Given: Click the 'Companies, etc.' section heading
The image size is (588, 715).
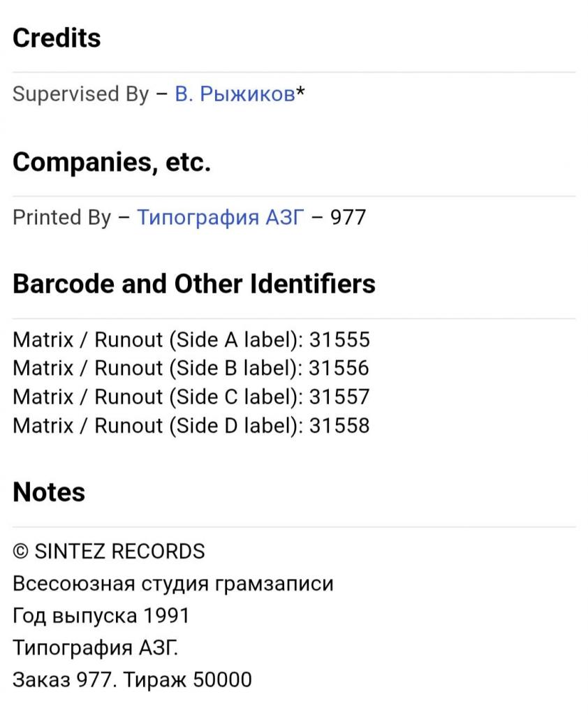Looking at the screenshot, I should 112,162.
